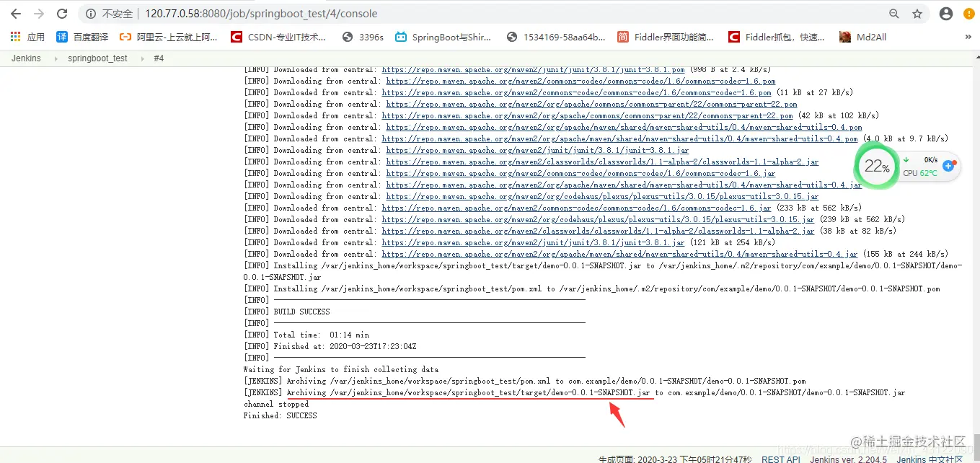Open the Apps grid bookmark
980x463 pixels.
[x=27, y=37]
